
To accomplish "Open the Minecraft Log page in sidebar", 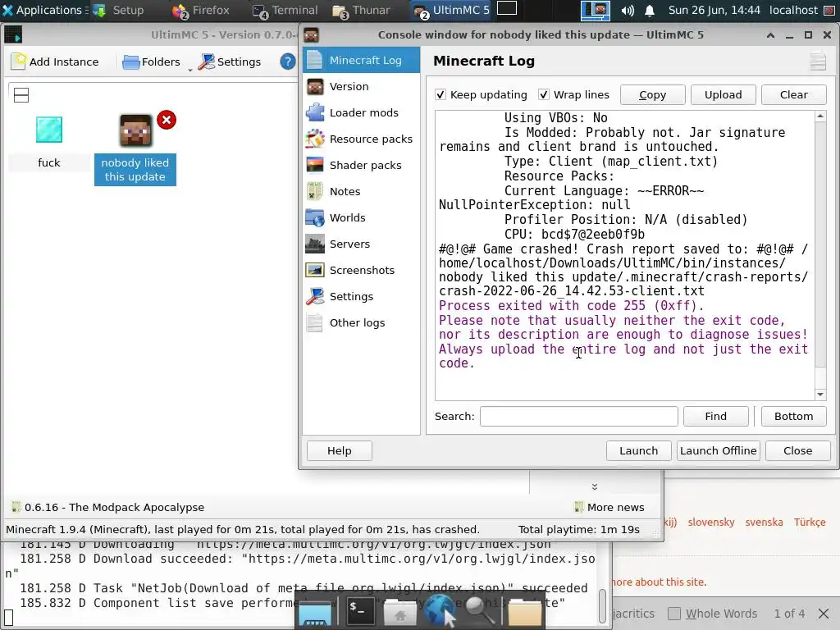I will point(361,60).
